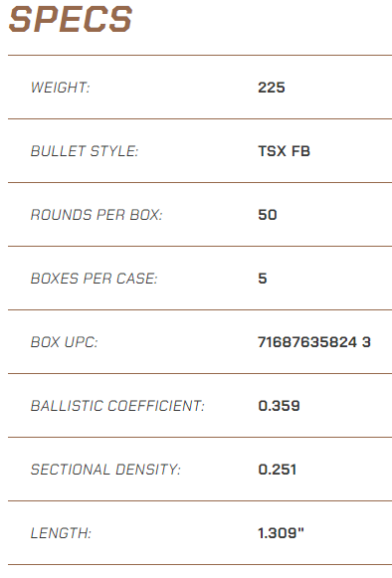Select the SECTIONAL DENSITY label
The width and height of the screenshot is (392, 578).
pyautogui.click(x=105, y=470)
